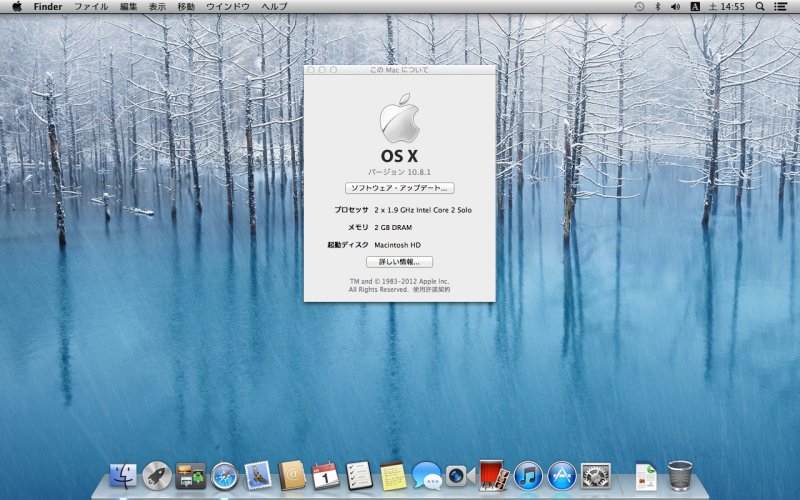The height and width of the screenshot is (500, 800).
Task: Open Photo Booth icon in Dock
Action: pos(494,476)
